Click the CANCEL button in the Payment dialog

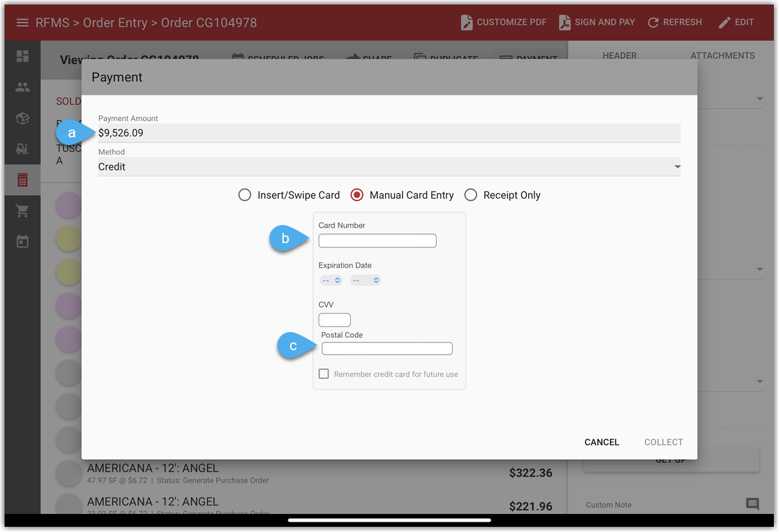(601, 442)
